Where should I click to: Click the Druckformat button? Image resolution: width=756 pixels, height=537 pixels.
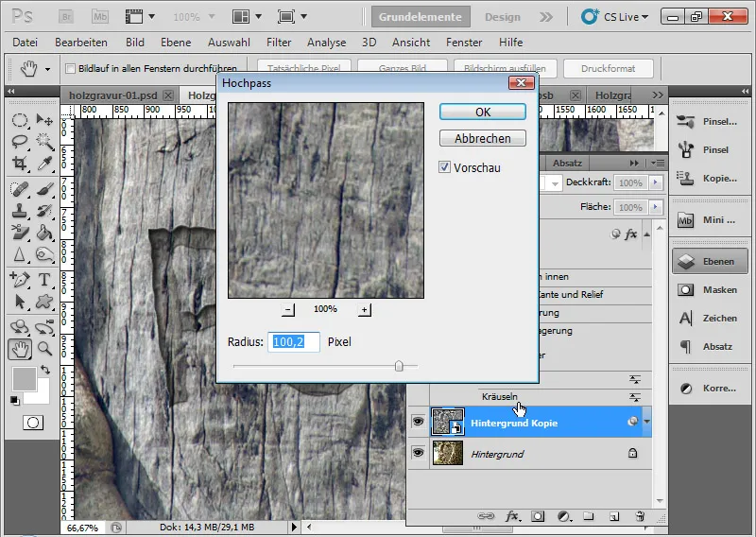(x=608, y=68)
